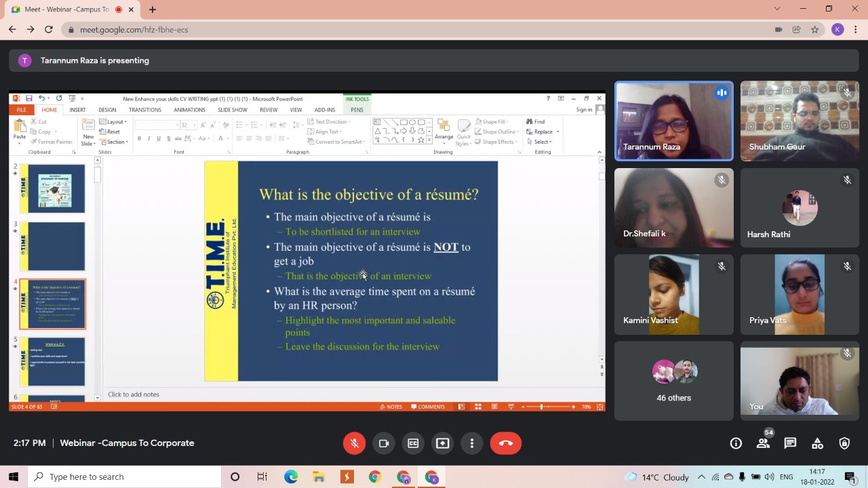868x488 pixels.
Task: Select slide 5 thumbnail in slide panel
Action: pyautogui.click(x=53, y=361)
